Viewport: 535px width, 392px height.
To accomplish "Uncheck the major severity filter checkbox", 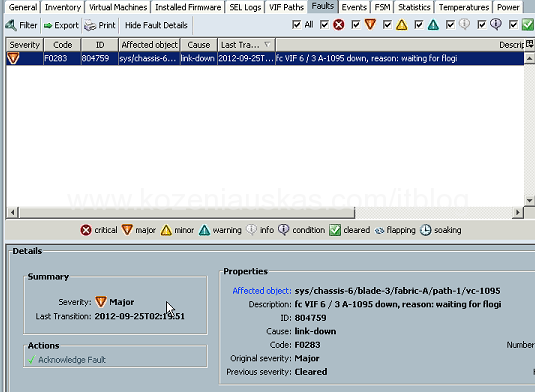I will click(356, 25).
